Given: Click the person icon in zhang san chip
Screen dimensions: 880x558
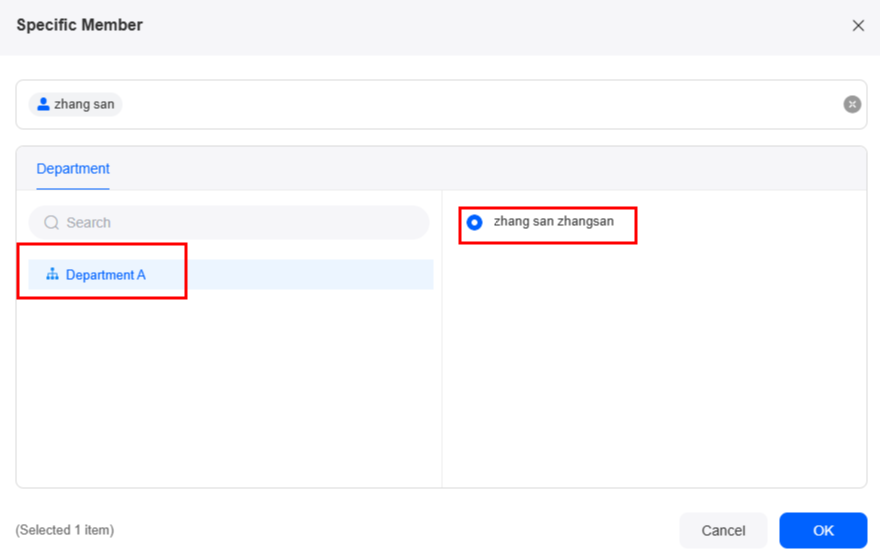Looking at the screenshot, I should point(43,104).
